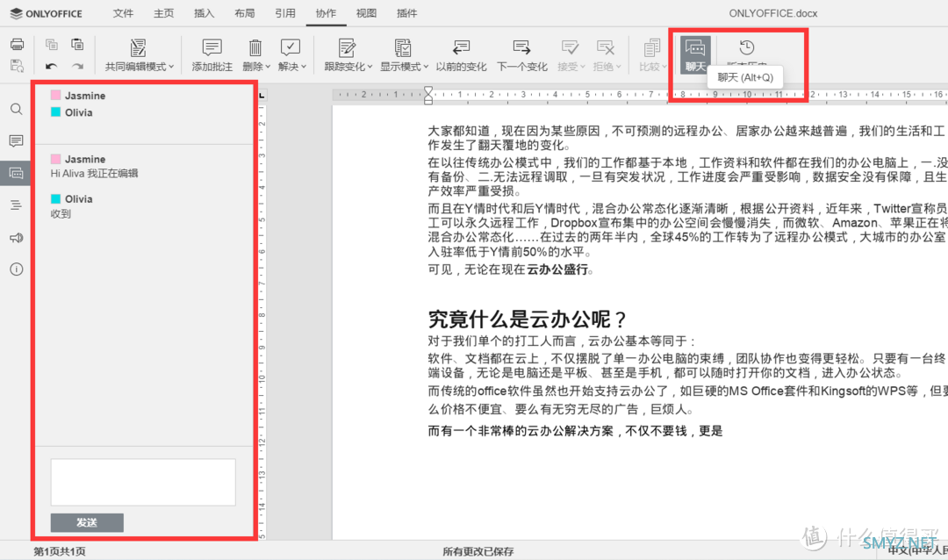Open feedback megaphone icon in sidebar
The width and height of the screenshot is (948, 560).
point(17,238)
